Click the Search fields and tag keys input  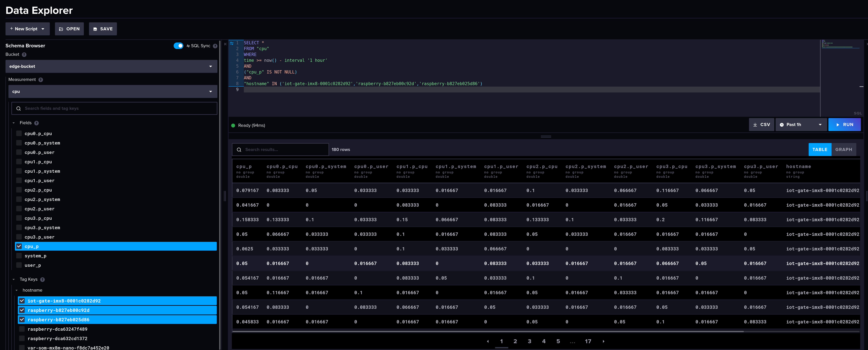pyautogui.click(x=114, y=109)
